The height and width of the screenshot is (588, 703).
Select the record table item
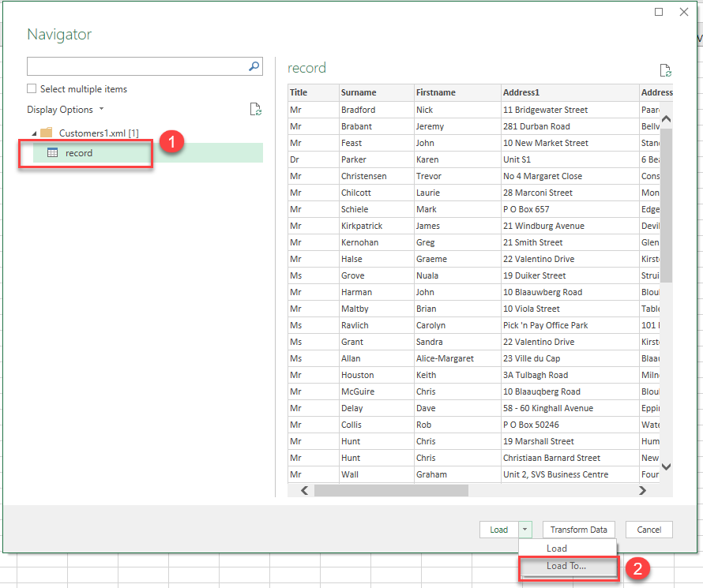coord(79,153)
